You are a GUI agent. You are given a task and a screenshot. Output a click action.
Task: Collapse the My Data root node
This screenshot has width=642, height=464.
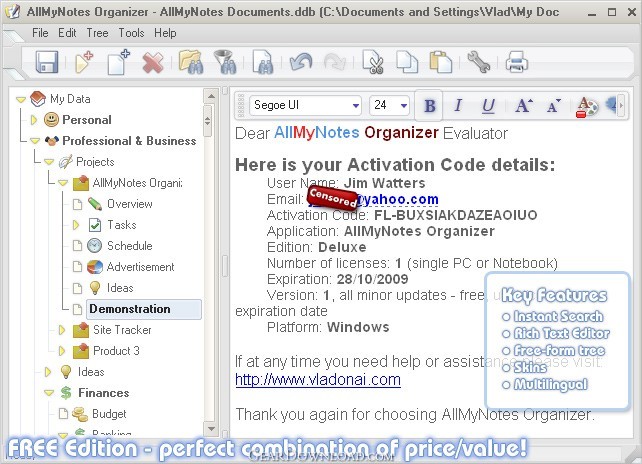pyautogui.click(x=21, y=99)
